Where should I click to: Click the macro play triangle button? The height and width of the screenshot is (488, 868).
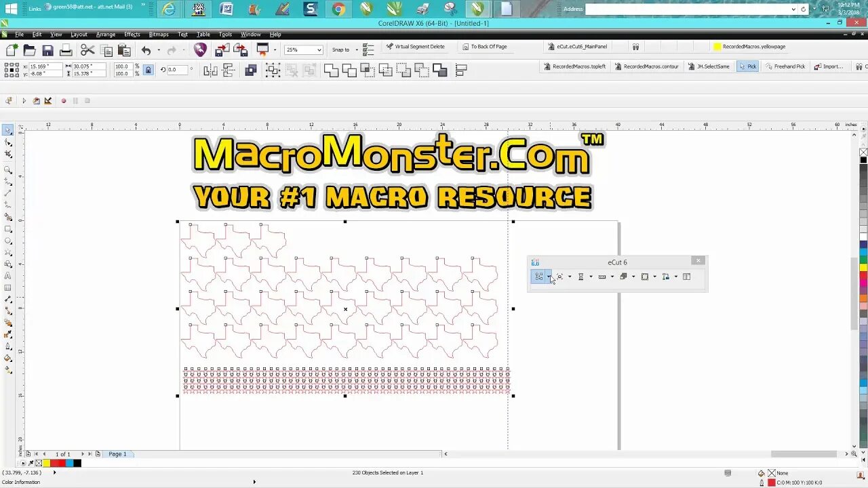(x=24, y=101)
